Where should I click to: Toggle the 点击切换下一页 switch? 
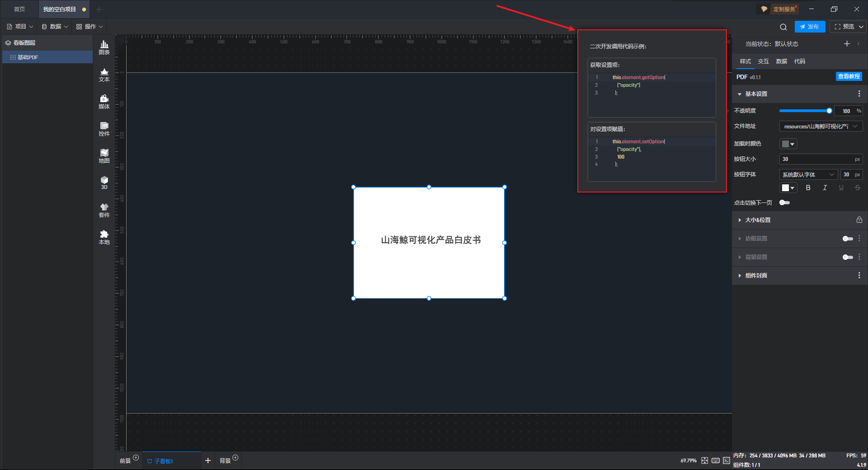click(x=784, y=202)
